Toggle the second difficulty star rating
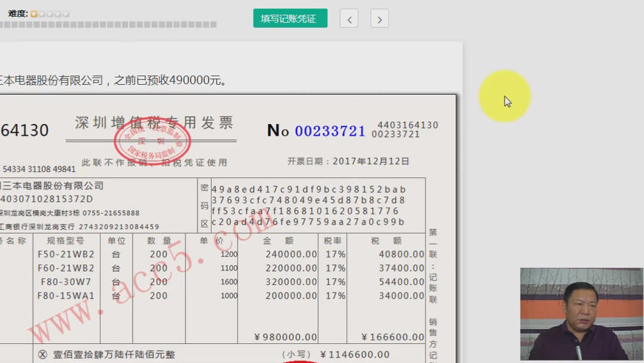The height and width of the screenshot is (363, 644). point(43,14)
